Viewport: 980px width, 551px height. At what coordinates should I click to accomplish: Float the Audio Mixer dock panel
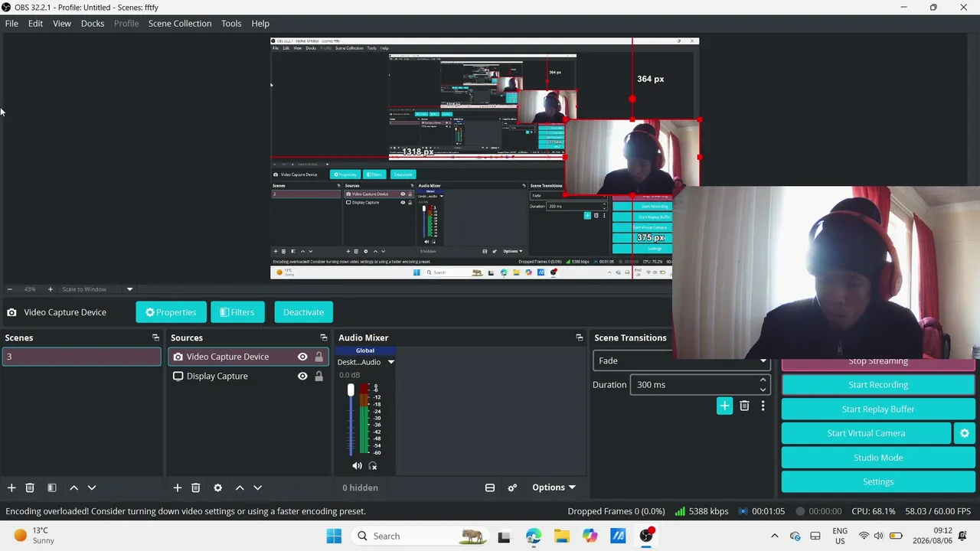coord(580,337)
